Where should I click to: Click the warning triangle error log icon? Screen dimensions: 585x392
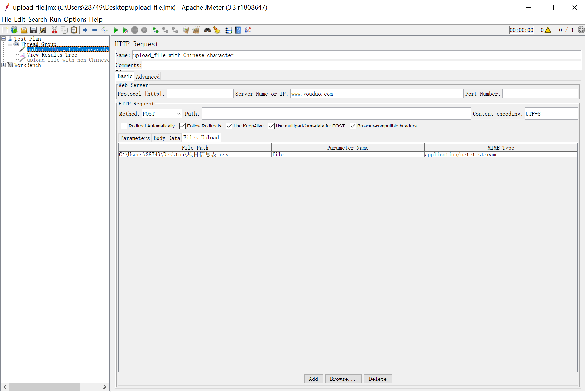(x=548, y=30)
